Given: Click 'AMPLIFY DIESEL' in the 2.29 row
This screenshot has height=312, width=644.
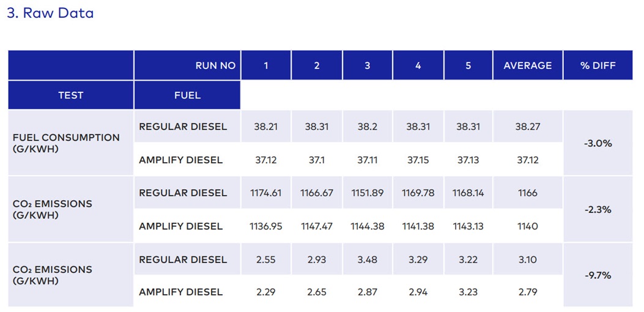Looking at the screenshot, I should click(x=180, y=292).
